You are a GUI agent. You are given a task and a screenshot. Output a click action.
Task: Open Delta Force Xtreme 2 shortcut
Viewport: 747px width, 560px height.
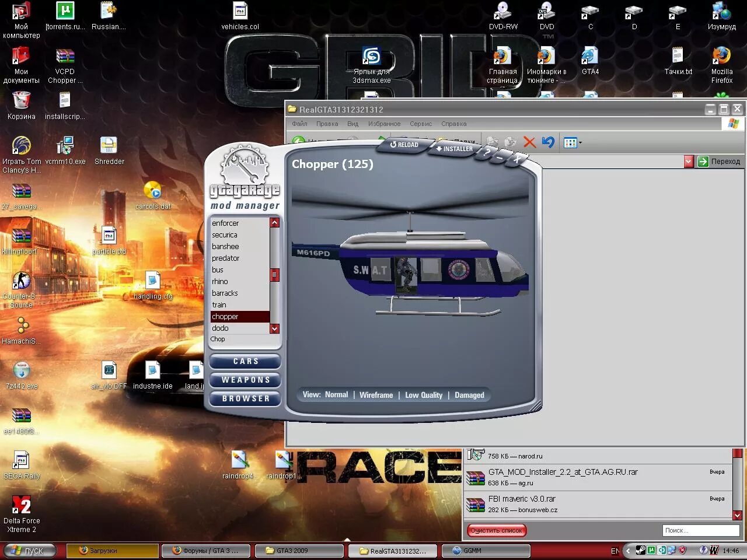point(22,514)
